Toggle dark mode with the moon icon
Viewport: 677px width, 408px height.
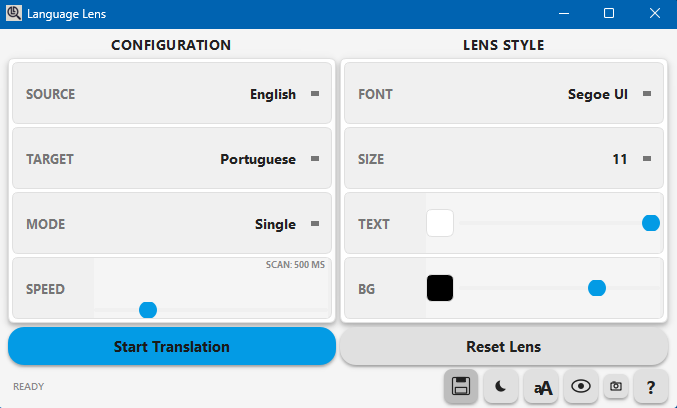[x=501, y=386]
